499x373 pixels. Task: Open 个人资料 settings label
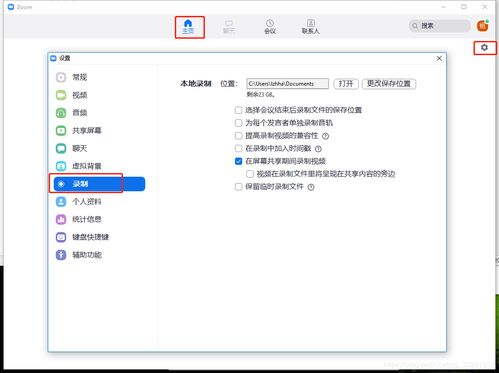(x=87, y=202)
